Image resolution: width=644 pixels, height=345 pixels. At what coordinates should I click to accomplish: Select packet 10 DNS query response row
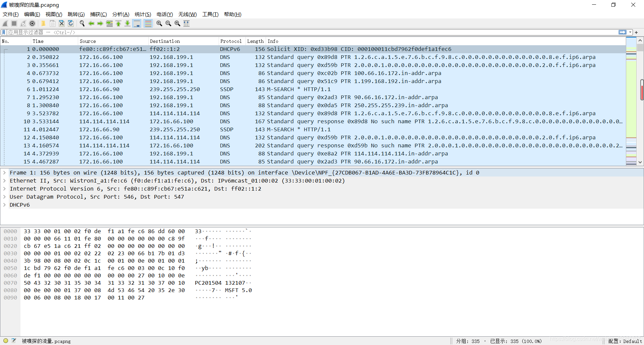click(313, 122)
